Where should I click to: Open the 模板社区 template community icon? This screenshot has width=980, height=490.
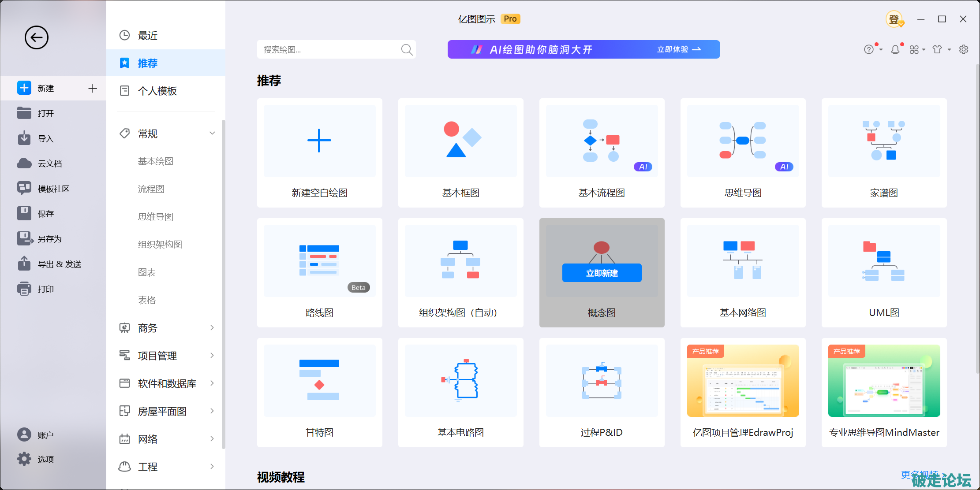24,188
